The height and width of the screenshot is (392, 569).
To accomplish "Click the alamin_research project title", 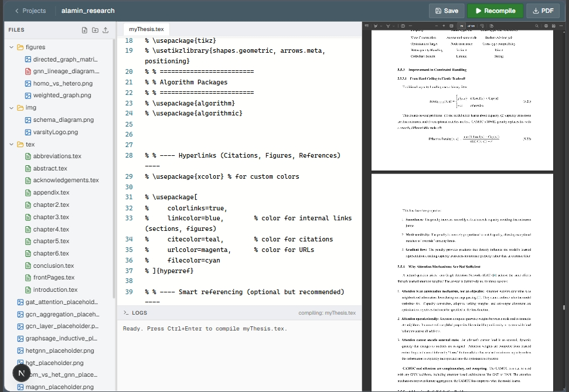I will (x=88, y=11).
